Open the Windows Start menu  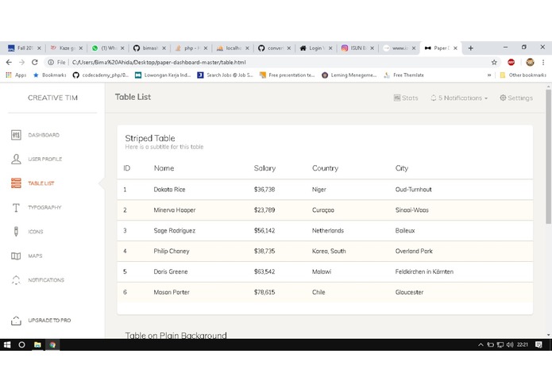click(7, 345)
